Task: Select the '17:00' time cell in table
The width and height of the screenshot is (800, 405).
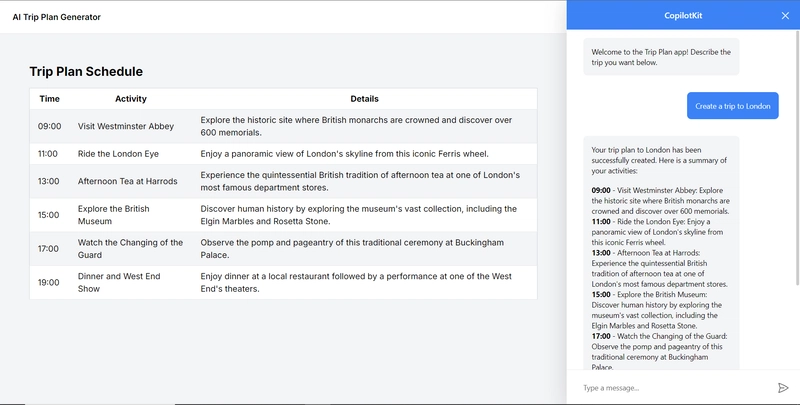Action: tap(48, 249)
